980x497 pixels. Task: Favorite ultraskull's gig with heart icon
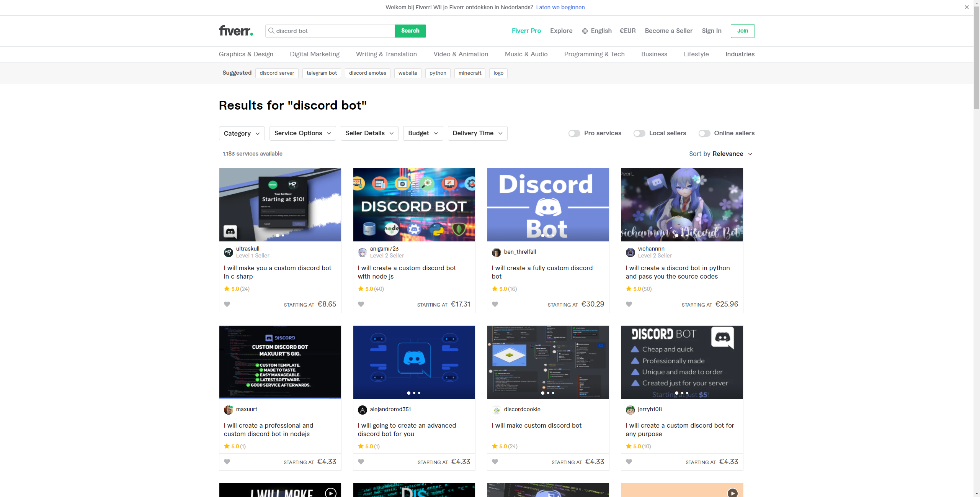click(227, 304)
